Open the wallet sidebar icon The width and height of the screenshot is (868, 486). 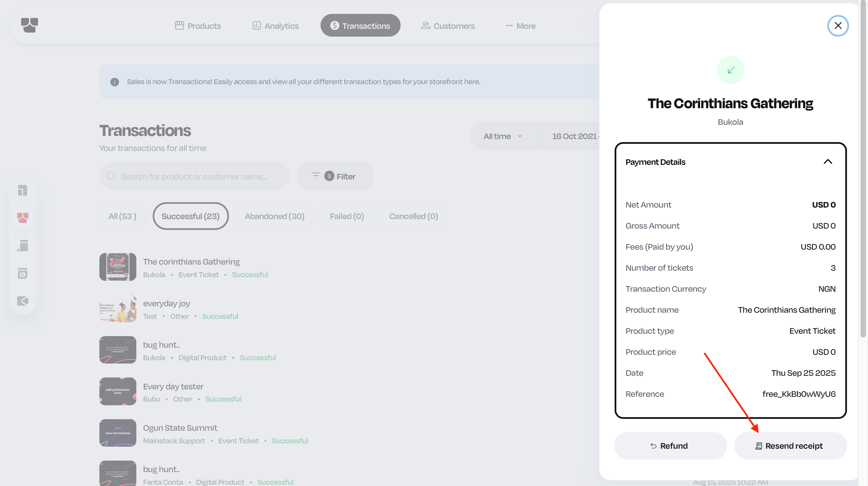pyautogui.click(x=23, y=301)
